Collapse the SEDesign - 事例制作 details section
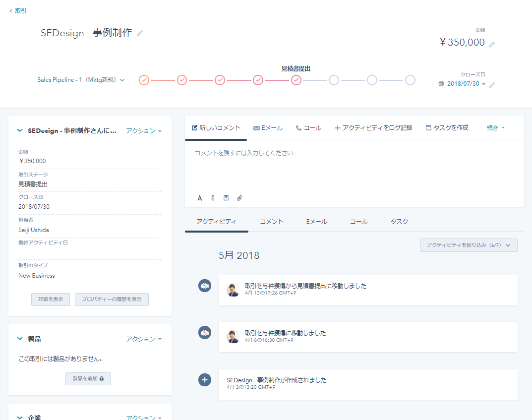Screen dimensions: 532x420 tap(20, 130)
